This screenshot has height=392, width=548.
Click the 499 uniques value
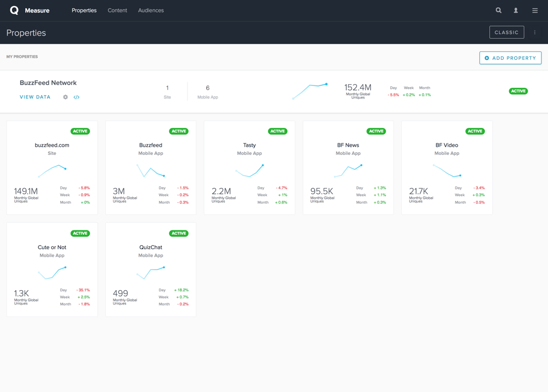(x=121, y=293)
